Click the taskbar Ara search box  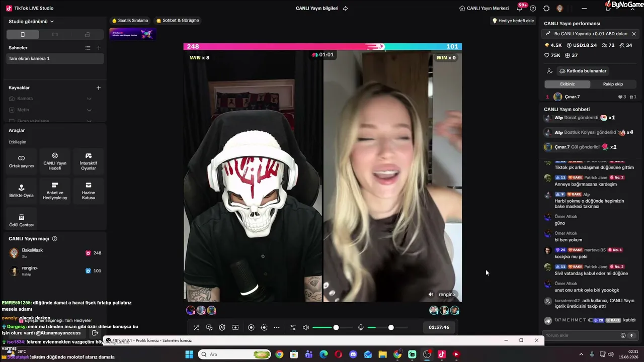pos(234,354)
